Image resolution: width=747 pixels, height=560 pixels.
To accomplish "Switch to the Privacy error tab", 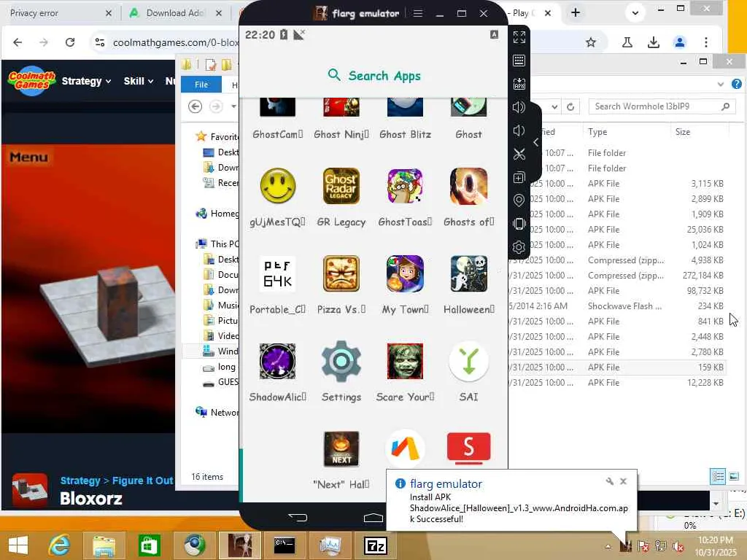I will pos(60,13).
